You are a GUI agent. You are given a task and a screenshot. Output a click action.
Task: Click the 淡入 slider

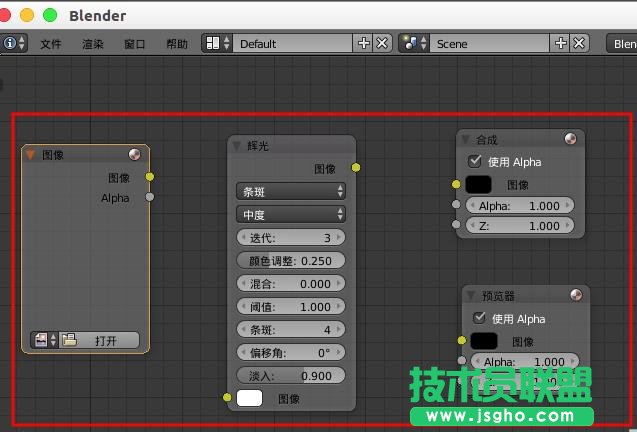(291, 376)
